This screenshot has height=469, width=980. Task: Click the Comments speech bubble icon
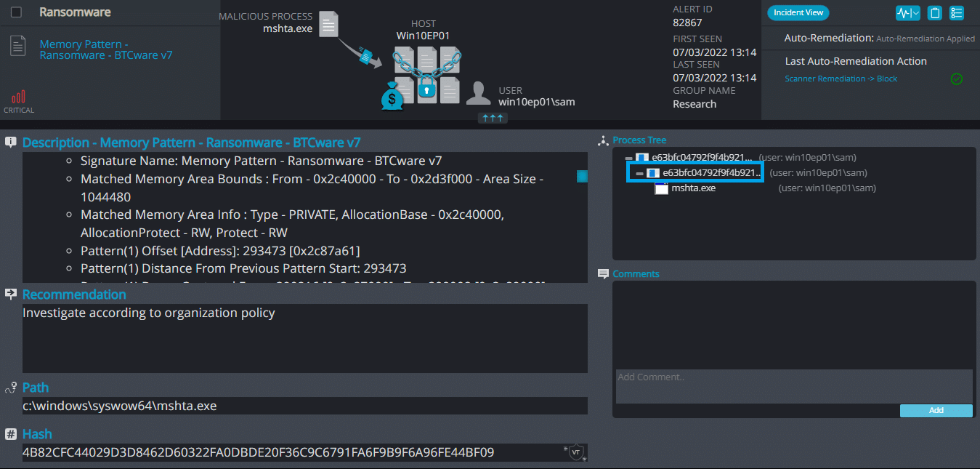(603, 274)
